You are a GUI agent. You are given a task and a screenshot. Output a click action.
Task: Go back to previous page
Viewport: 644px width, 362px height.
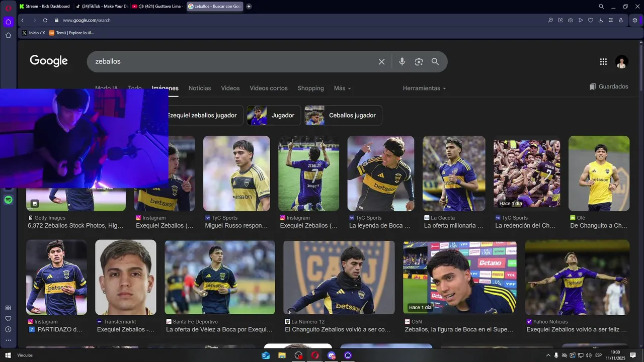pos(22,20)
